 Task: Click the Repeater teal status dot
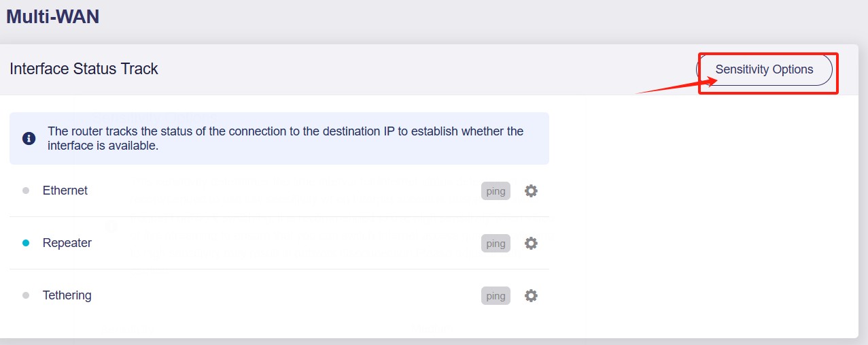(26, 243)
